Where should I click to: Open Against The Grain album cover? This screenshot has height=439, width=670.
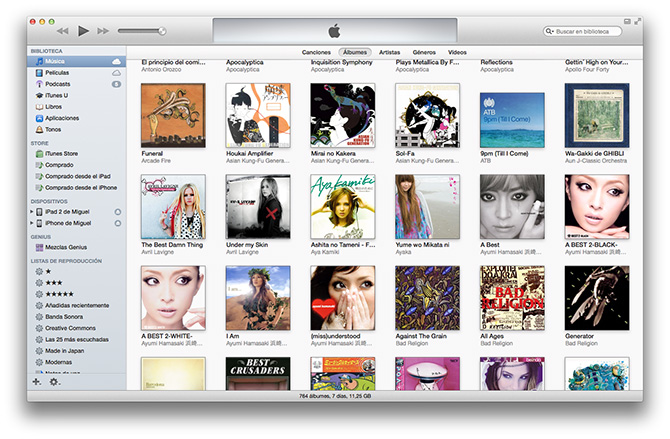pos(427,298)
